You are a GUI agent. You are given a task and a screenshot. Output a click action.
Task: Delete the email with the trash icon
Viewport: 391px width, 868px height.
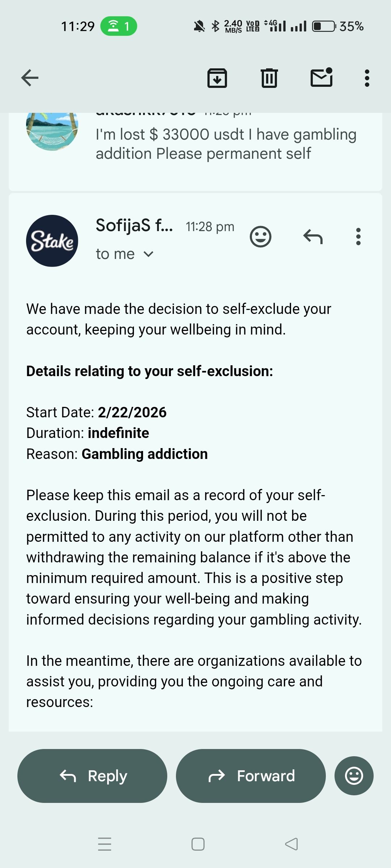[269, 78]
